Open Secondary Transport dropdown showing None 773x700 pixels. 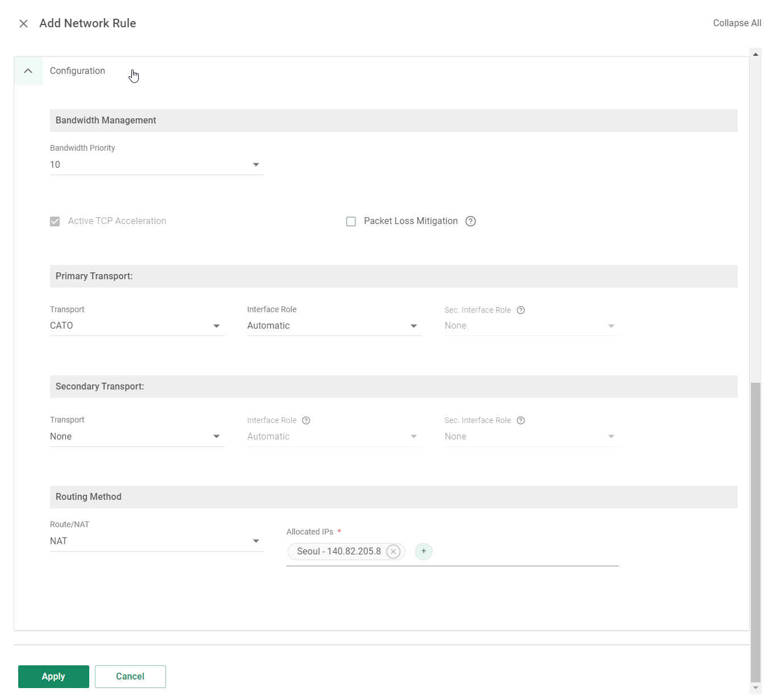point(137,436)
